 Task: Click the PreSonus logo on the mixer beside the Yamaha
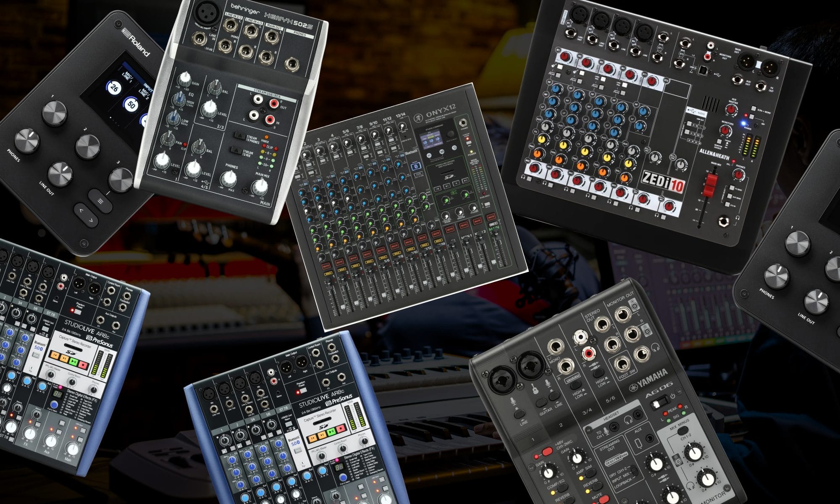click(339, 400)
